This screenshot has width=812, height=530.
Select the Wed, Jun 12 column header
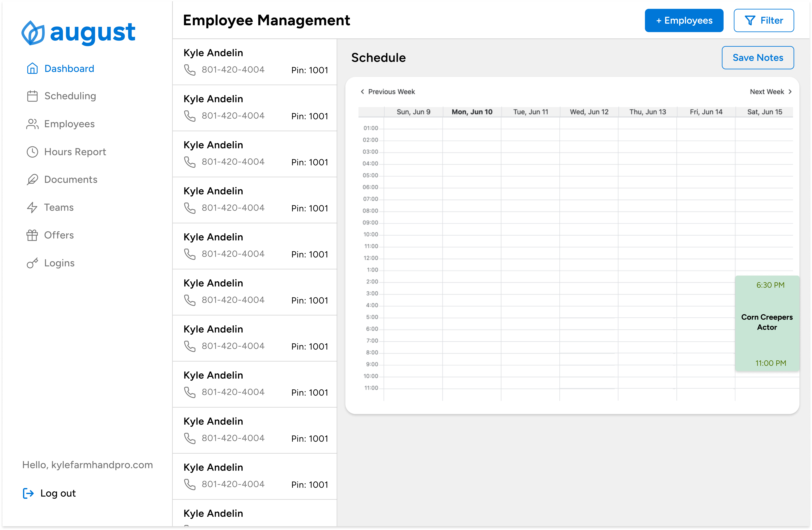[589, 112]
